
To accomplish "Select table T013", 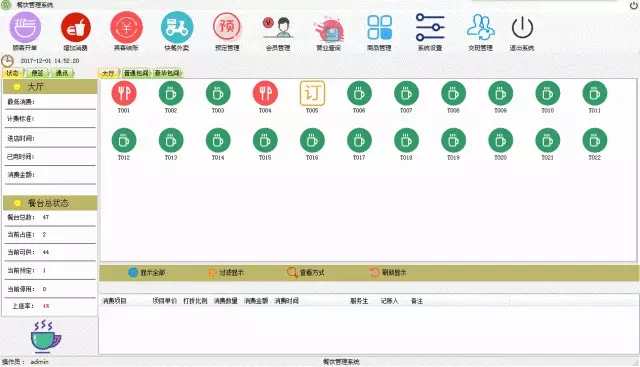I will (x=171, y=140).
